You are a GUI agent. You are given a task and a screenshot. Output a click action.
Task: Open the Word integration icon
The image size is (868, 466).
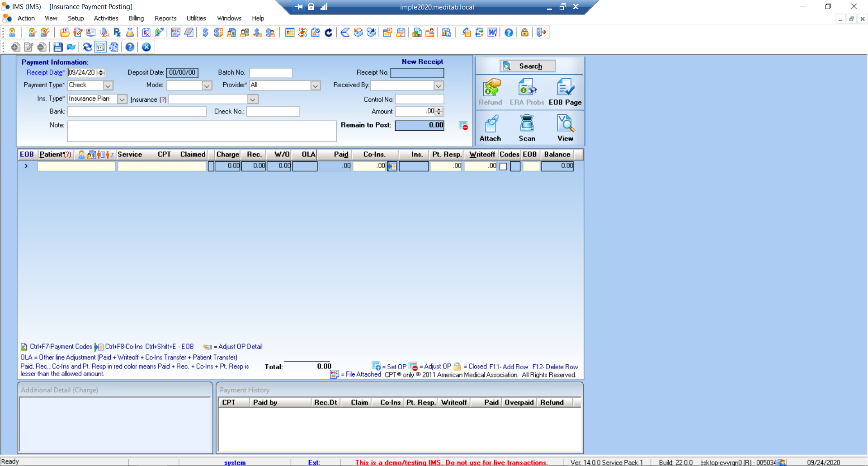492,33
